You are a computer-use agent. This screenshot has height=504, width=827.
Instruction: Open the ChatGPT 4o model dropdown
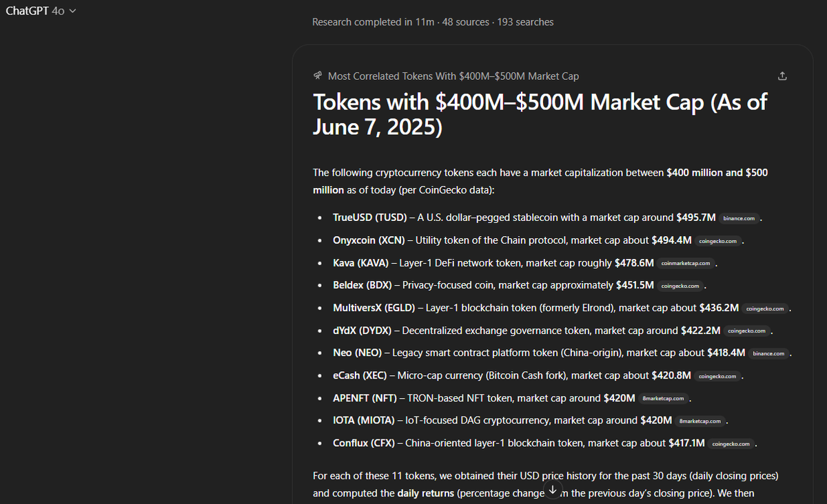pyautogui.click(x=41, y=11)
